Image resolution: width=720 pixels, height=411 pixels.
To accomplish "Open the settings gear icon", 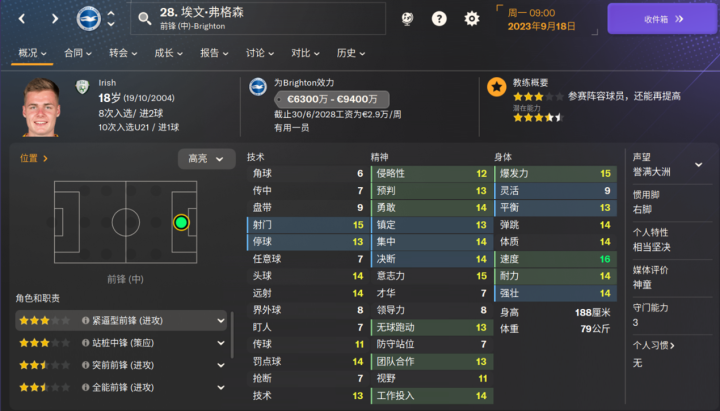I will pos(471,18).
